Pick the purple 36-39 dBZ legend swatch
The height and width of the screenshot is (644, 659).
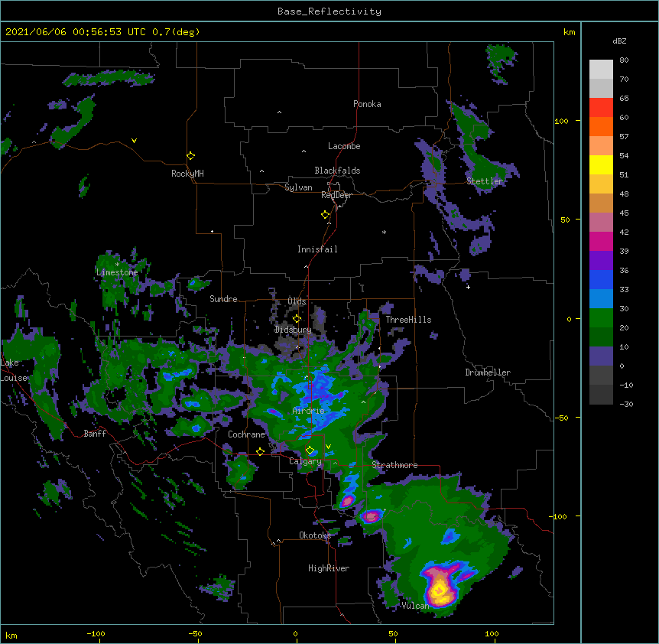coord(601,261)
